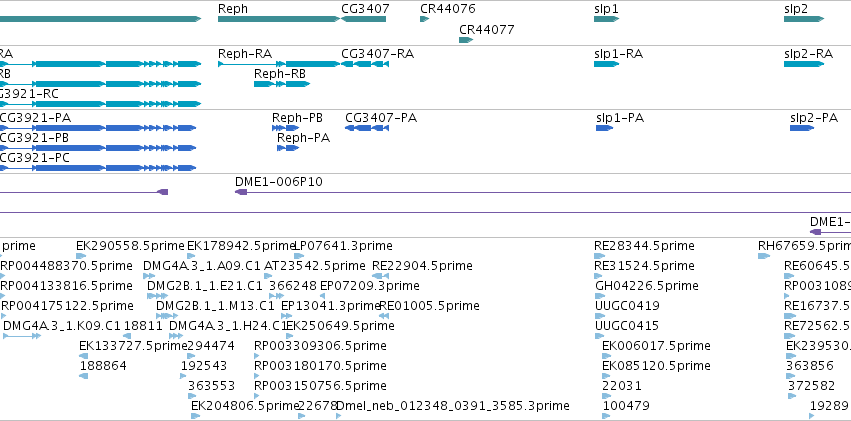
Task: Select the CR44076 gene arrow
Action: (x=424, y=19)
